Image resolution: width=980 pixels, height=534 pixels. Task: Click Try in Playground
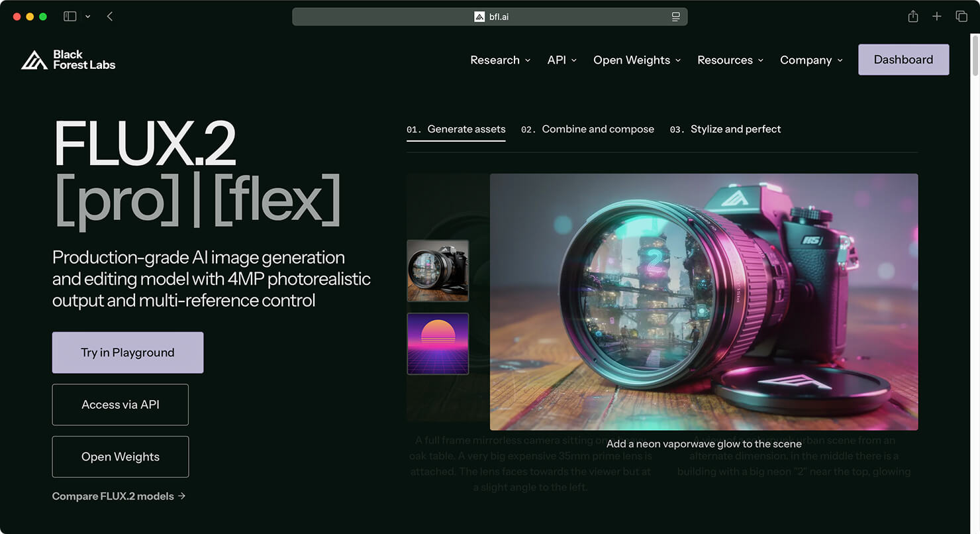127,352
